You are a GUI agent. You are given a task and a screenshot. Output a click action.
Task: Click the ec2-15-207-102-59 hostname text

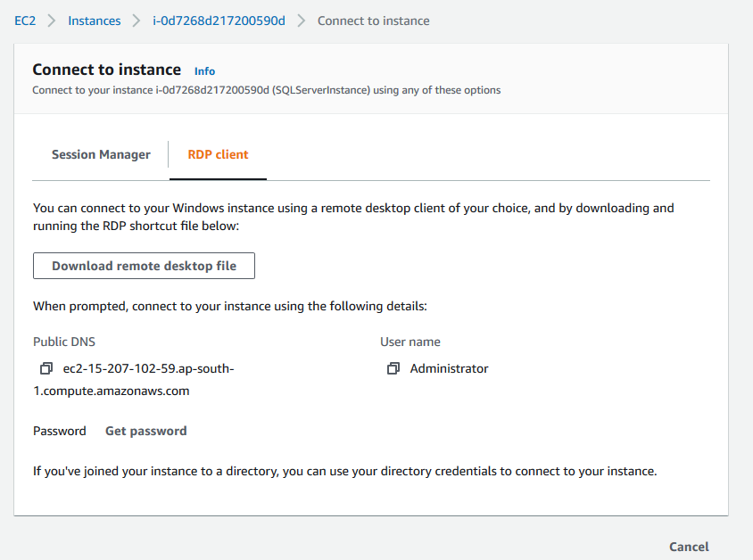pos(148,368)
